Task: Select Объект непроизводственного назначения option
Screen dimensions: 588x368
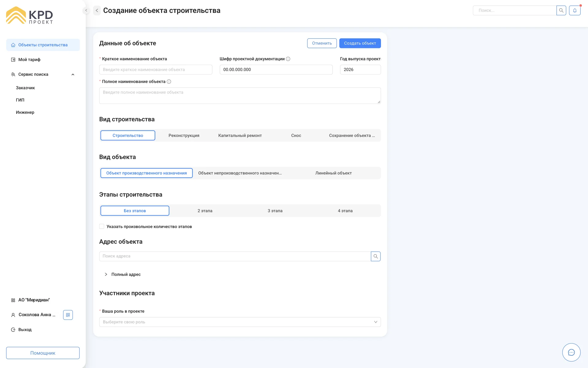Action: coord(240,173)
